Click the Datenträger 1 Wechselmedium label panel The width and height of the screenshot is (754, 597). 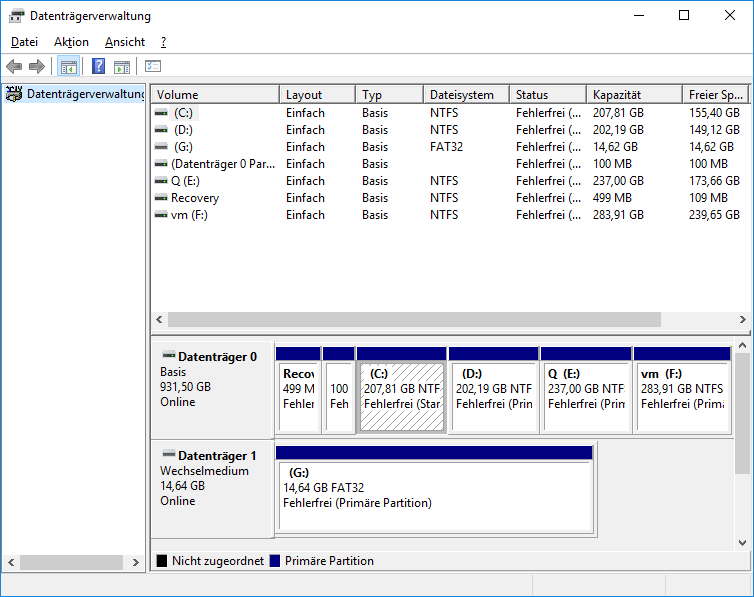click(213, 489)
